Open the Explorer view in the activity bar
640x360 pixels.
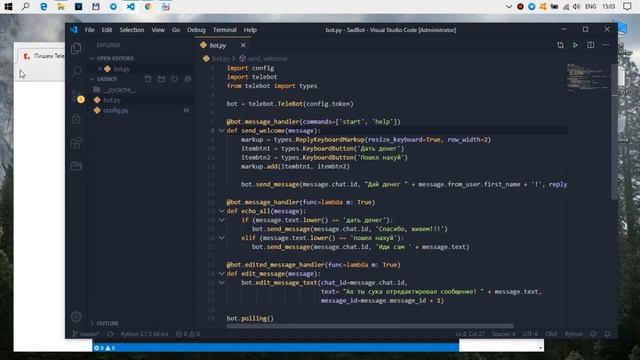76,48
